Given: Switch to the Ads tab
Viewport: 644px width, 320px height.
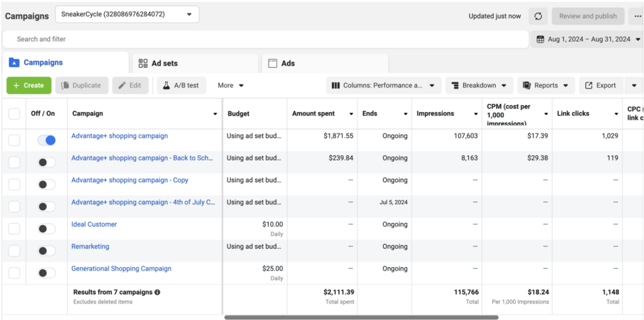Looking at the screenshot, I should tap(284, 63).
